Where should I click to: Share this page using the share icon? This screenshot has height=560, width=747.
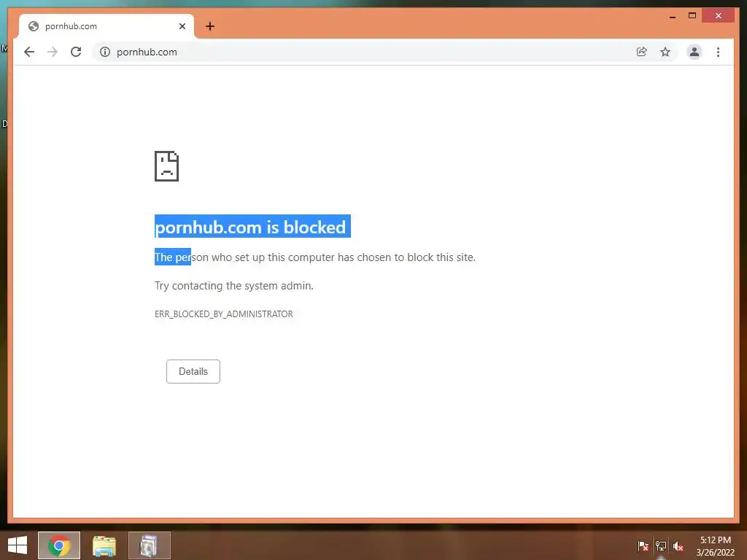pyautogui.click(x=642, y=52)
